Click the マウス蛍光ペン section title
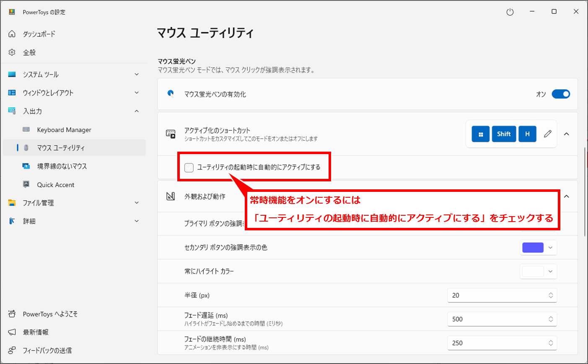This screenshot has width=588, height=364. 176,62
